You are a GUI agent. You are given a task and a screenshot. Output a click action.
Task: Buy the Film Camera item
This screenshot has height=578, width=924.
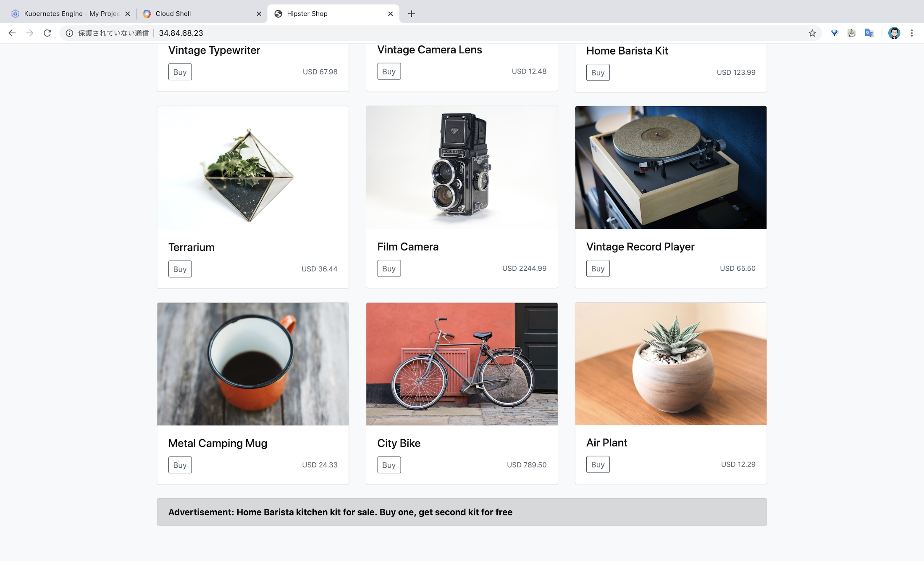click(388, 268)
